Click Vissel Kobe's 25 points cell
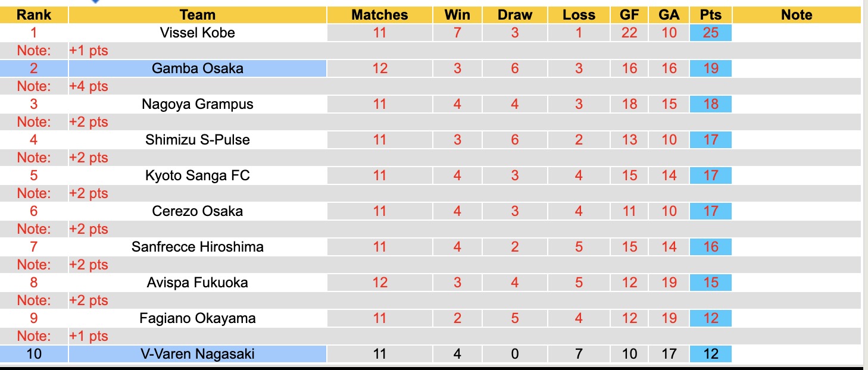 [711, 33]
